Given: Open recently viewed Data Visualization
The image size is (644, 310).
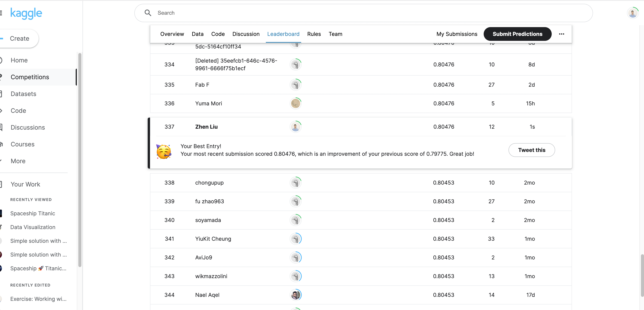Looking at the screenshot, I should point(33,227).
